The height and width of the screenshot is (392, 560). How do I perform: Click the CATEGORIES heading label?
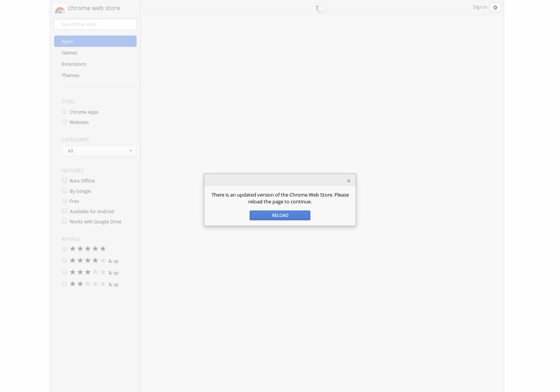(x=75, y=140)
